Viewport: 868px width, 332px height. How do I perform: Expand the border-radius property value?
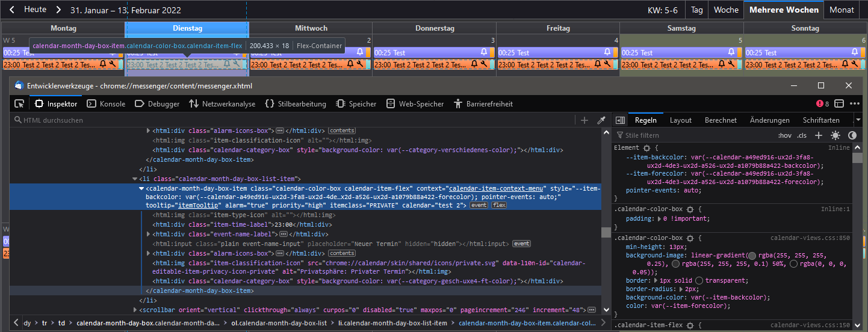(680, 289)
